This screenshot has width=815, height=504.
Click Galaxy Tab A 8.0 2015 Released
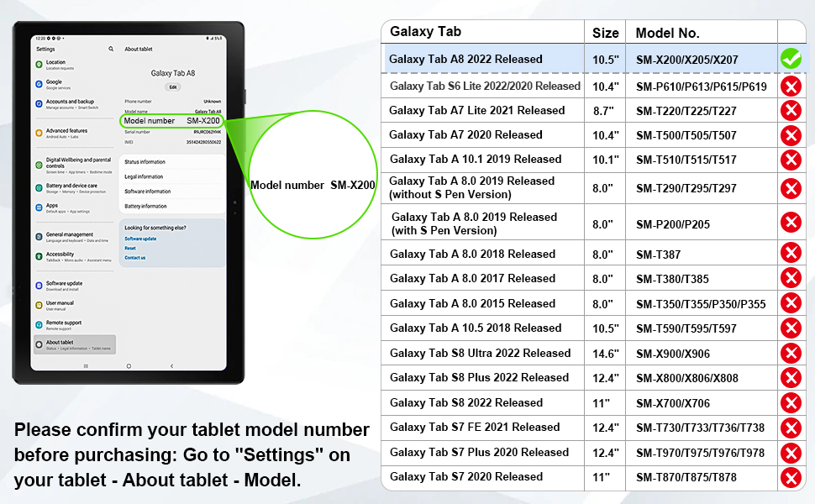tap(472, 303)
